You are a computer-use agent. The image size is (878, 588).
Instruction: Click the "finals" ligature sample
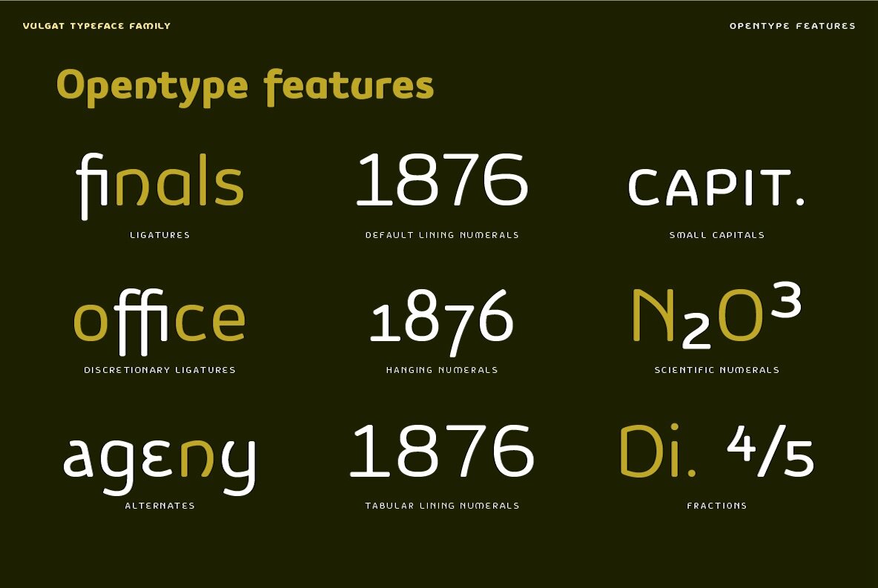pyautogui.click(x=160, y=184)
